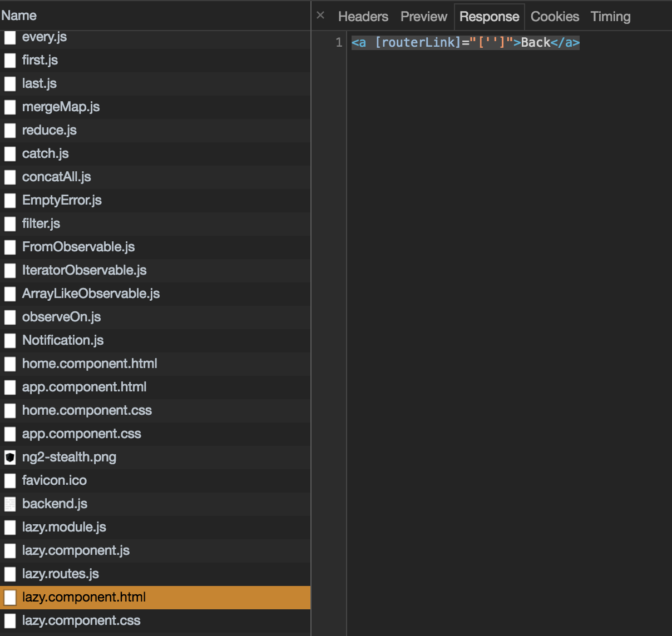Select the IteratorObservable.js request
This screenshot has width=672, height=636.
(x=155, y=270)
